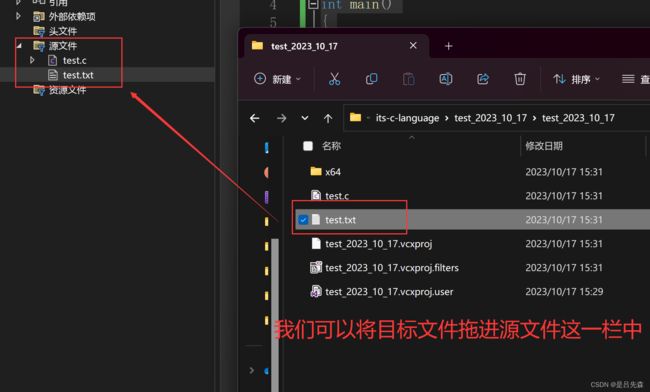The image size is (650, 392).
Task: Expand the test.c node in Solution Explorer
Action: (x=32, y=60)
